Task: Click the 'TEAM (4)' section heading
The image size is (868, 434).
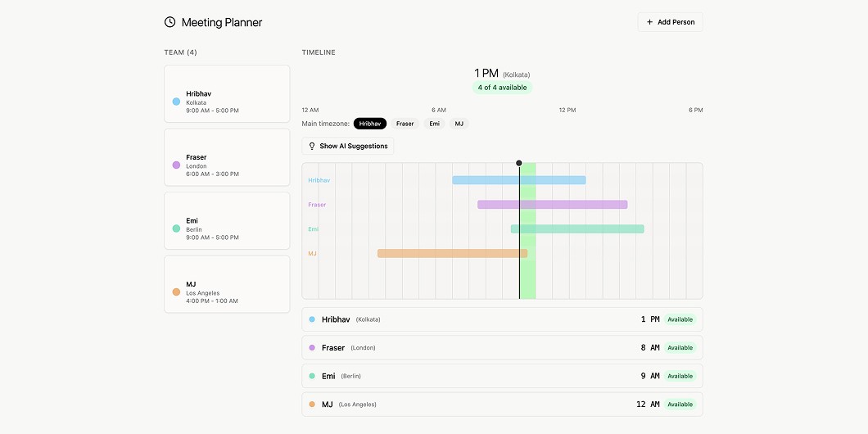Action: coord(180,52)
